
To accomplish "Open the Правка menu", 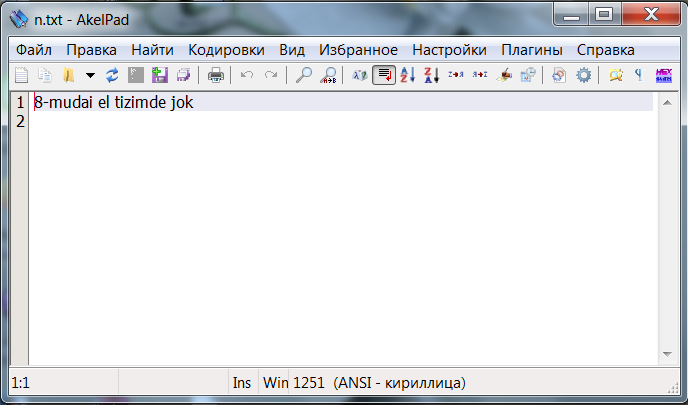I will tap(91, 50).
